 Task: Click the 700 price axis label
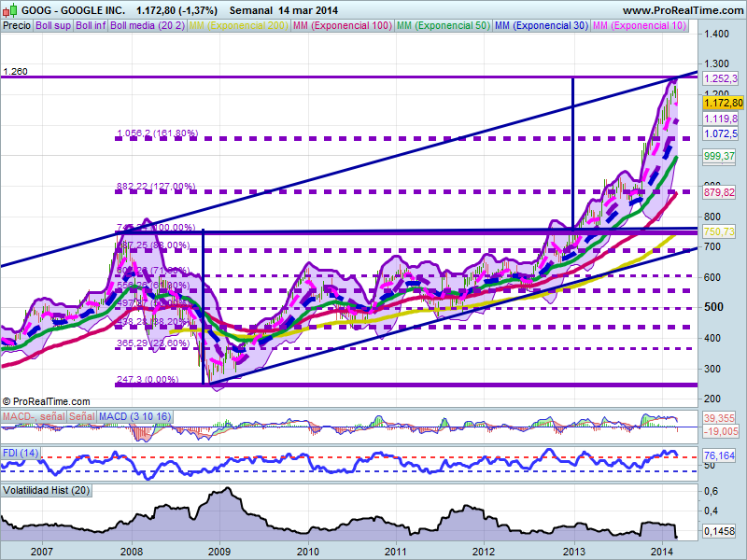(x=712, y=246)
